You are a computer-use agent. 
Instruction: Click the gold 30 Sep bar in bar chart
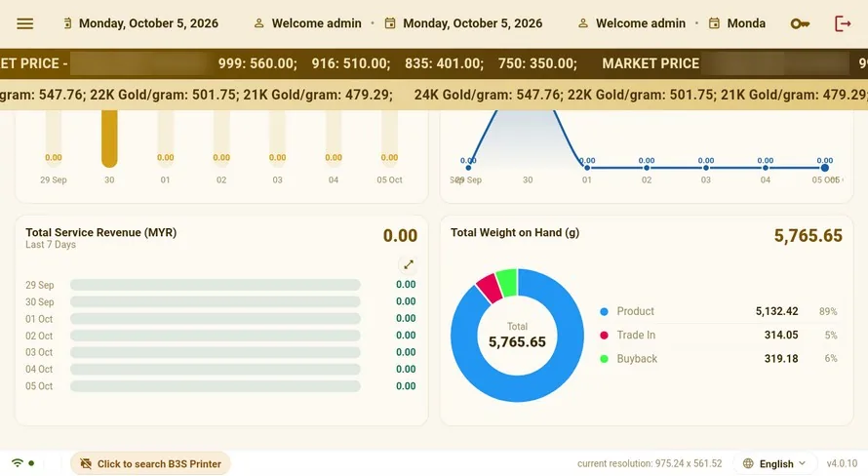coord(109,139)
